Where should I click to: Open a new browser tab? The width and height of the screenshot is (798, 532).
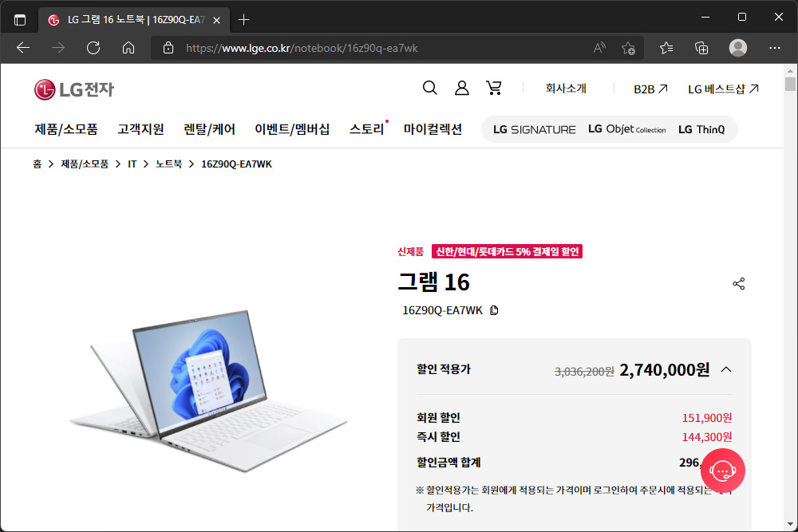pyautogui.click(x=243, y=20)
